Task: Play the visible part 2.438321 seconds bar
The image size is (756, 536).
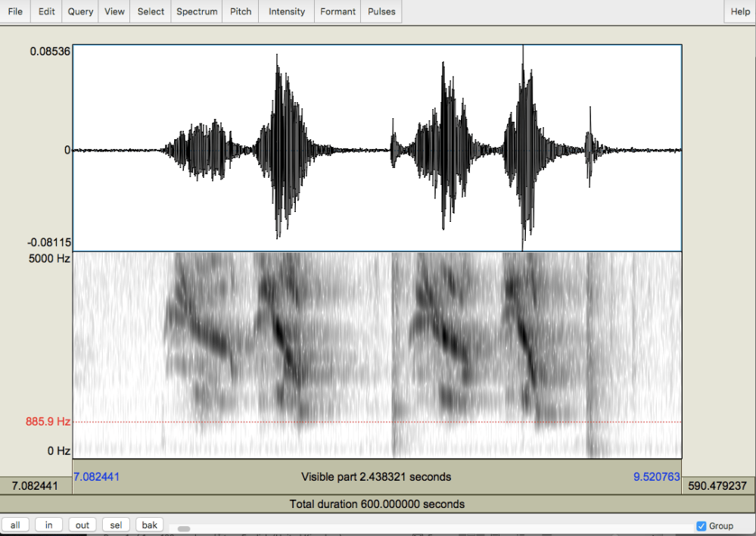Action: click(x=376, y=477)
